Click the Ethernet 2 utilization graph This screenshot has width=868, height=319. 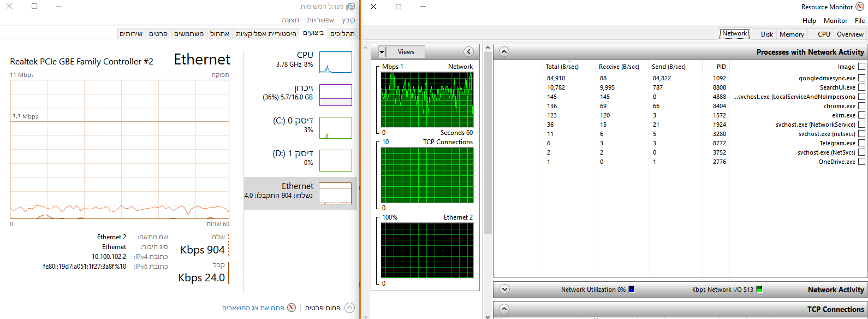(427, 250)
